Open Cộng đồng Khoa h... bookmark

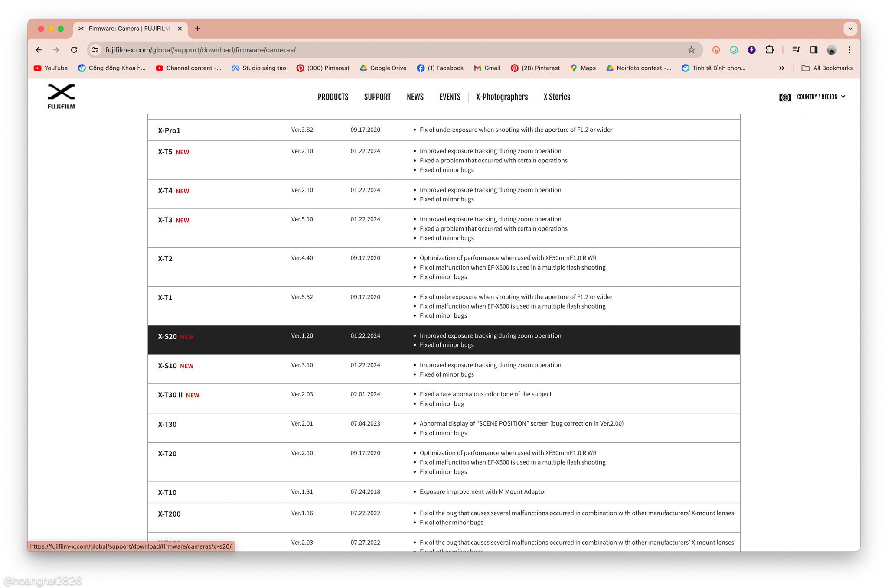point(112,68)
